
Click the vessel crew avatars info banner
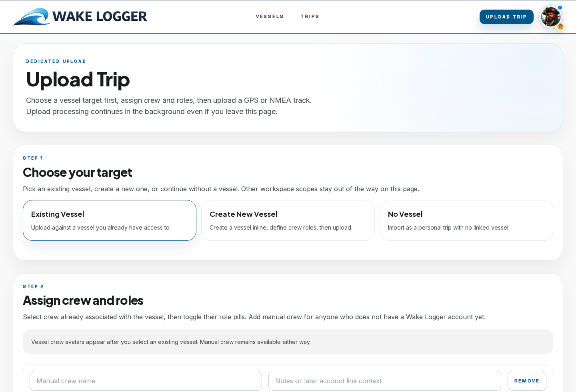(288, 342)
